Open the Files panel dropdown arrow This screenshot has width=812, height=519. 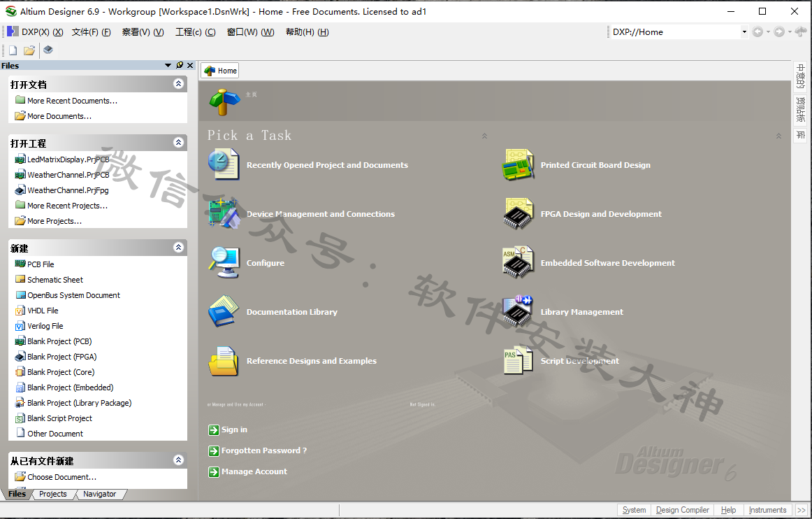click(x=168, y=65)
